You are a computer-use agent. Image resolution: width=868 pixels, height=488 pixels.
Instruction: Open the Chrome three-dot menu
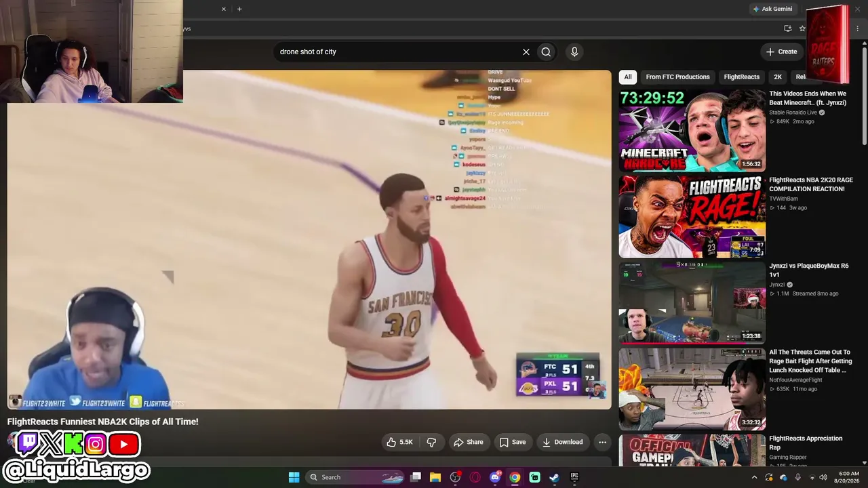pos(858,28)
